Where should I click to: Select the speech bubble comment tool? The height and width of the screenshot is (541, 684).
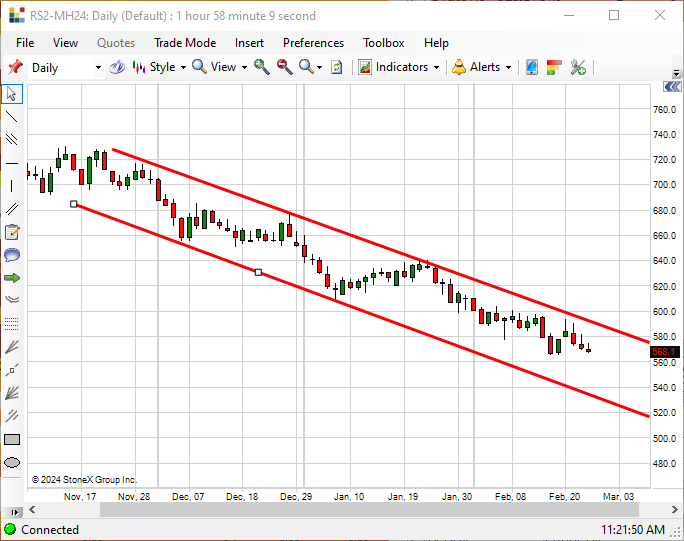(12, 255)
